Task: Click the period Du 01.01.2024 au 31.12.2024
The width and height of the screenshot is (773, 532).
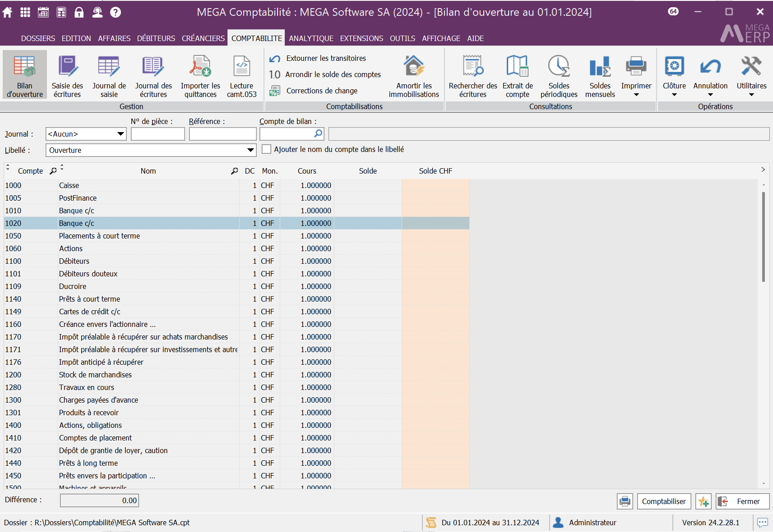Action: tap(490, 523)
